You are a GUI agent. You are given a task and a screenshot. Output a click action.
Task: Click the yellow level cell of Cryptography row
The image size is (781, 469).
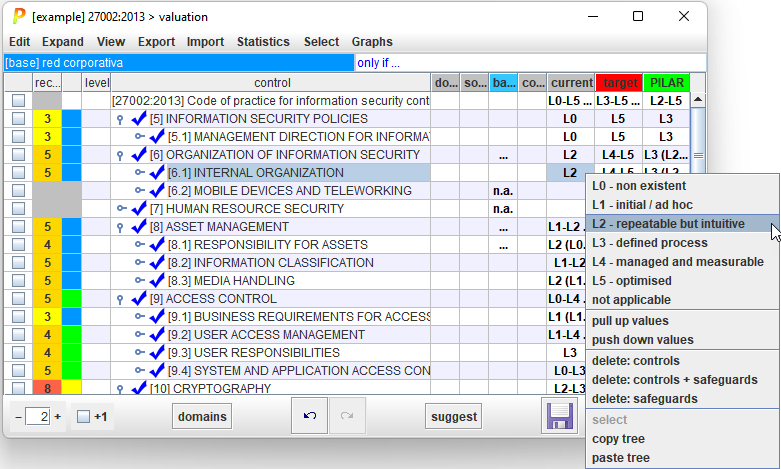tap(71, 387)
